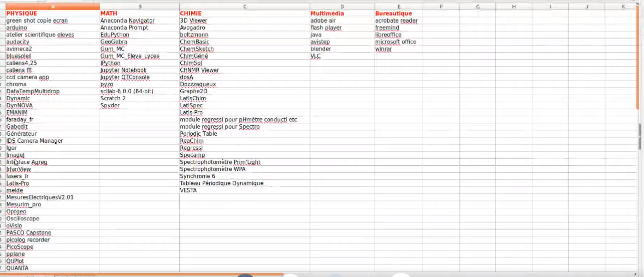Select the CHIMIE header cell
The image size is (644, 277).
244,14
